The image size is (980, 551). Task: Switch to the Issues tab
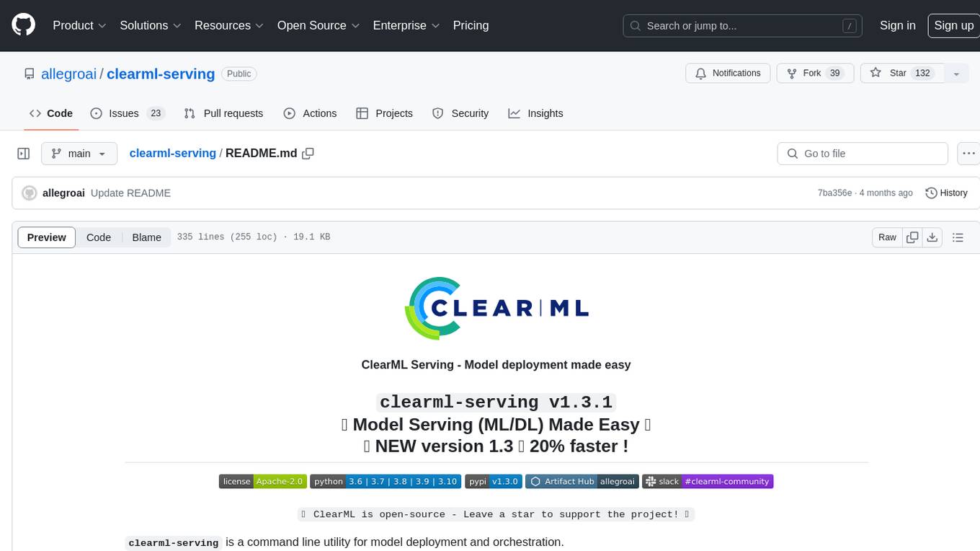tap(128, 113)
